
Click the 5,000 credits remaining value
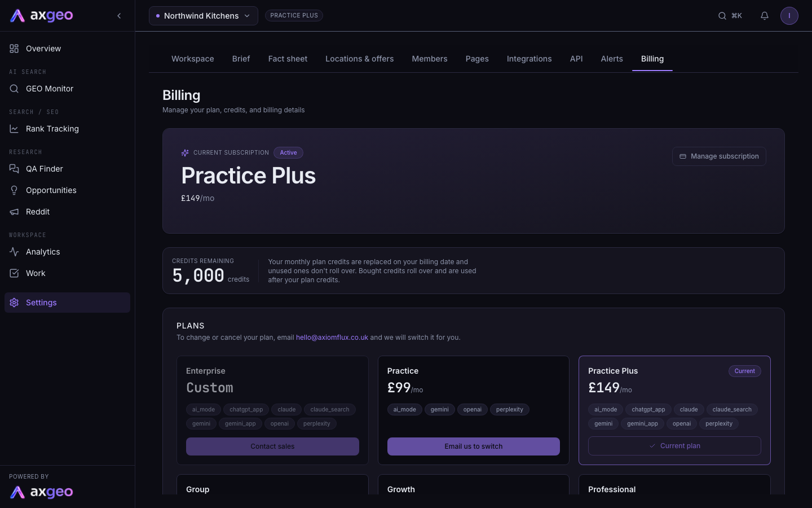click(x=198, y=276)
